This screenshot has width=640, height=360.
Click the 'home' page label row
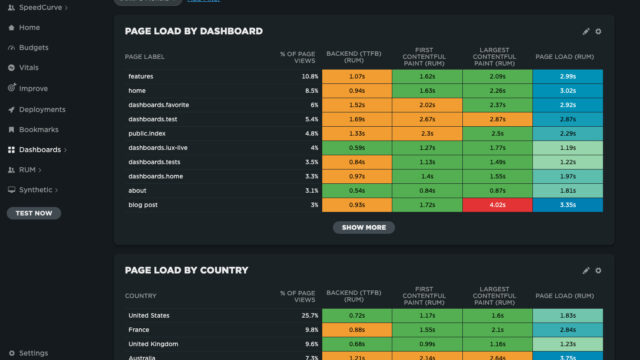pyautogui.click(x=137, y=91)
